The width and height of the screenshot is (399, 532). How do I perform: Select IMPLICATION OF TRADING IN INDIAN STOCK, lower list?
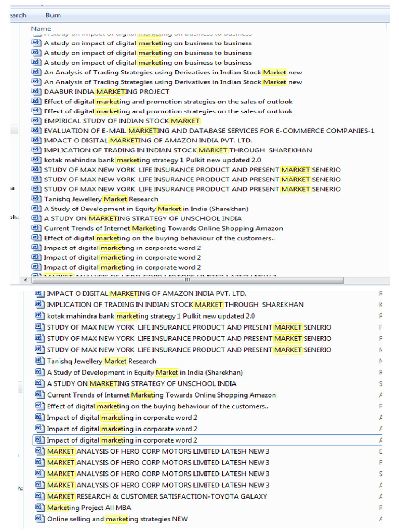point(175,304)
